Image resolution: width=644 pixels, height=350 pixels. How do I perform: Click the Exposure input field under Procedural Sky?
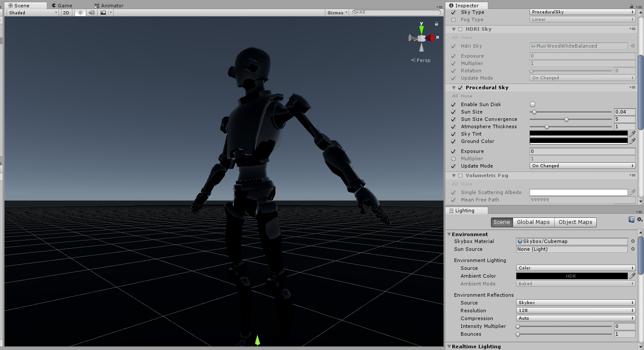[582, 151]
